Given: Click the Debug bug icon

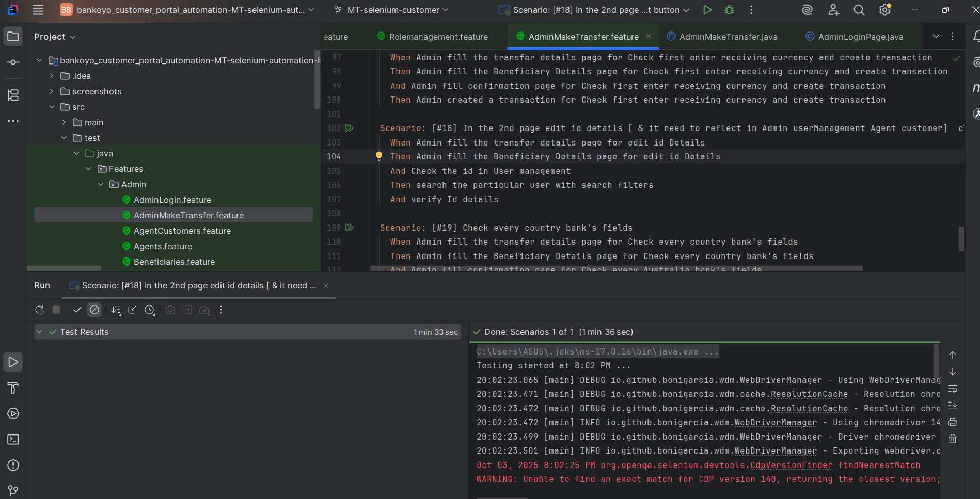Looking at the screenshot, I should point(729,10).
